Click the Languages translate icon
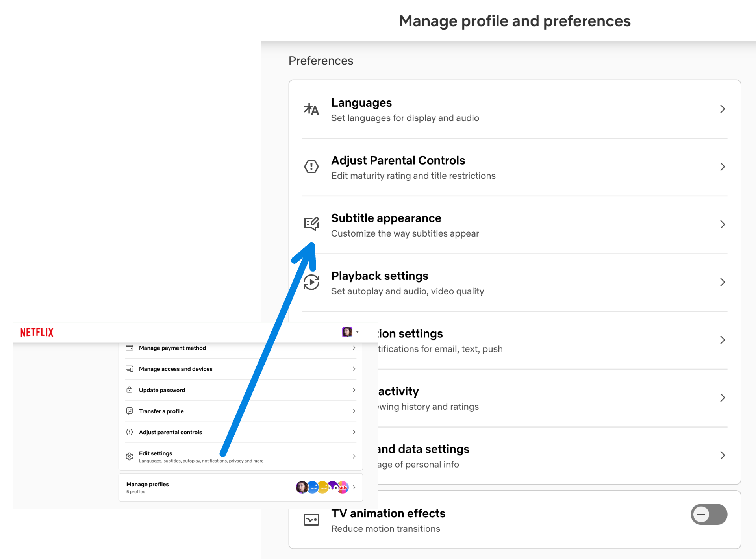Viewport: 756px width, 559px height. pos(311,109)
